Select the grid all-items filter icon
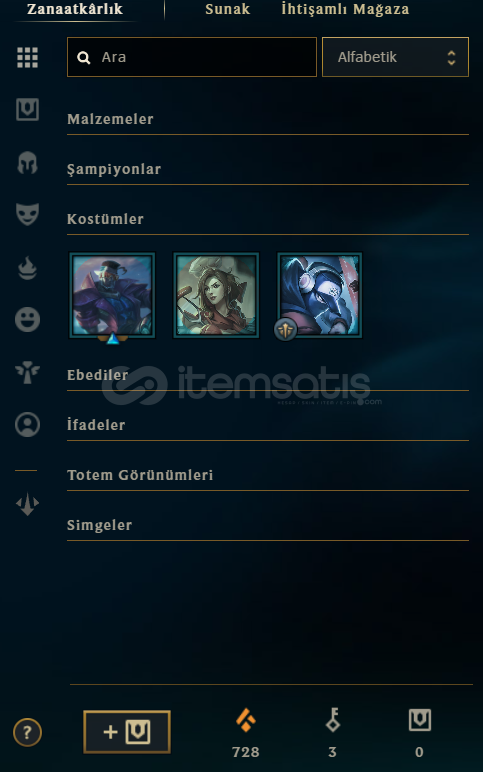 point(28,58)
